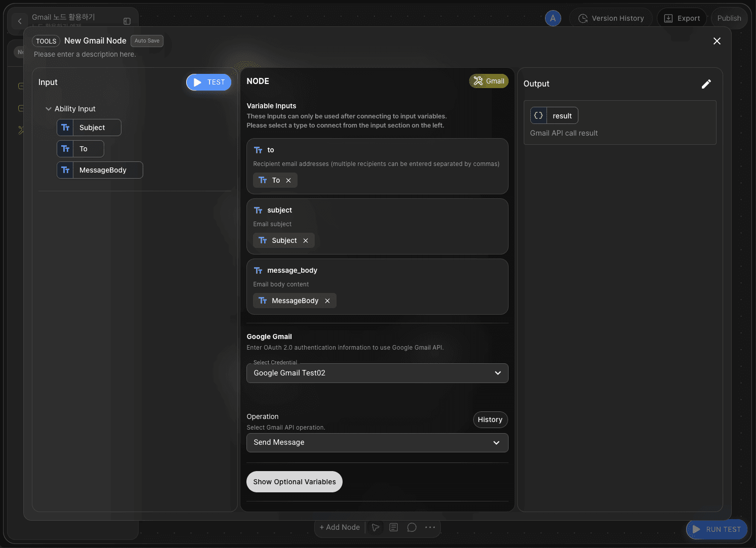Image resolution: width=756 pixels, height=548 pixels.
Task: Click the Export button
Action: click(682, 18)
